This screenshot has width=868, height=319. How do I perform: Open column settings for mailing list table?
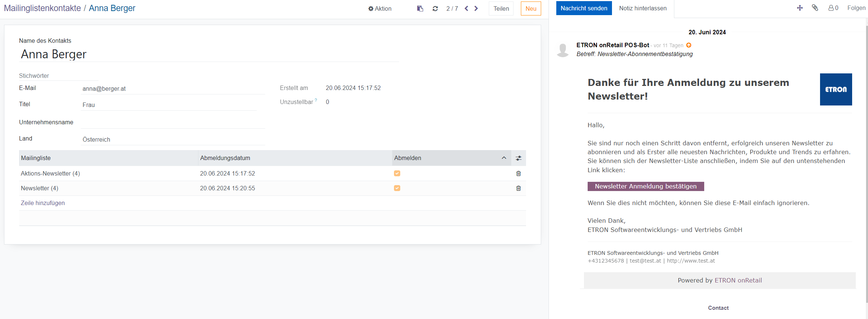pos(518,158)
